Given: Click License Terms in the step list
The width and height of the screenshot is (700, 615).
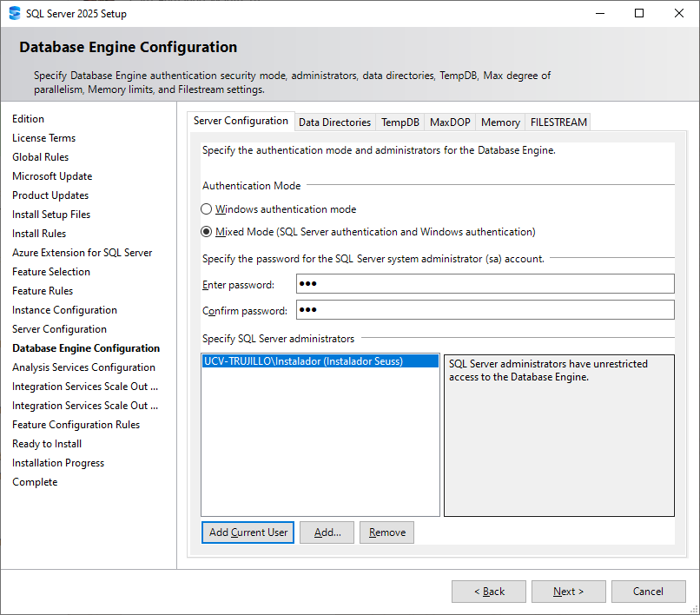Looking at the screenshot, I should [43, 138].
